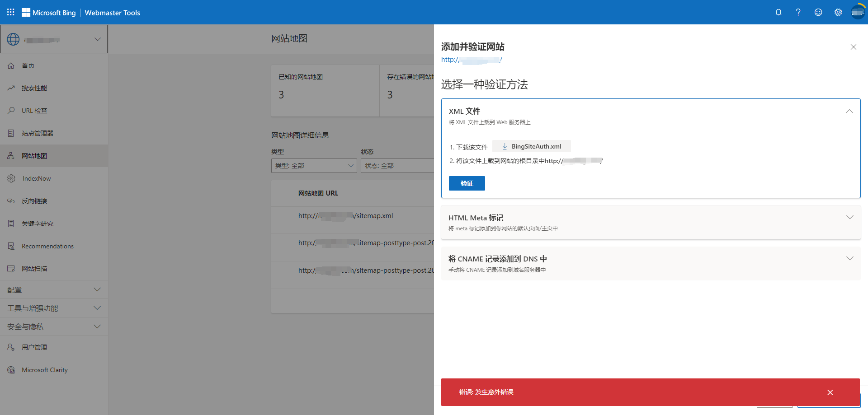Close the 添加并验证网站 panel
Image resolution: width=868 pixels, height=415 pixels.
click(x=854, y=47)
